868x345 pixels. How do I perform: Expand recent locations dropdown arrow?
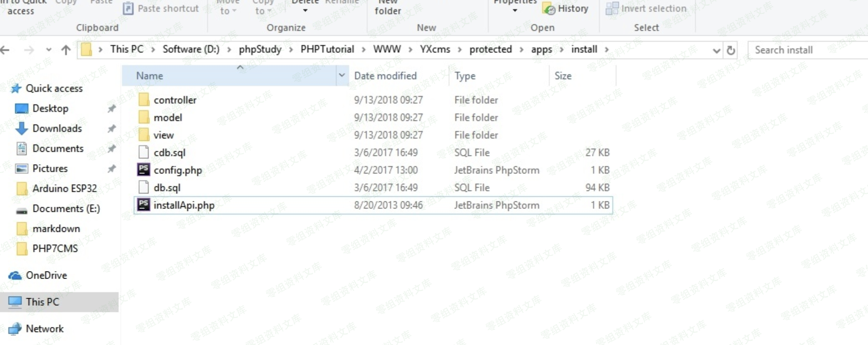pyautogui.click(x=49, y=50)
